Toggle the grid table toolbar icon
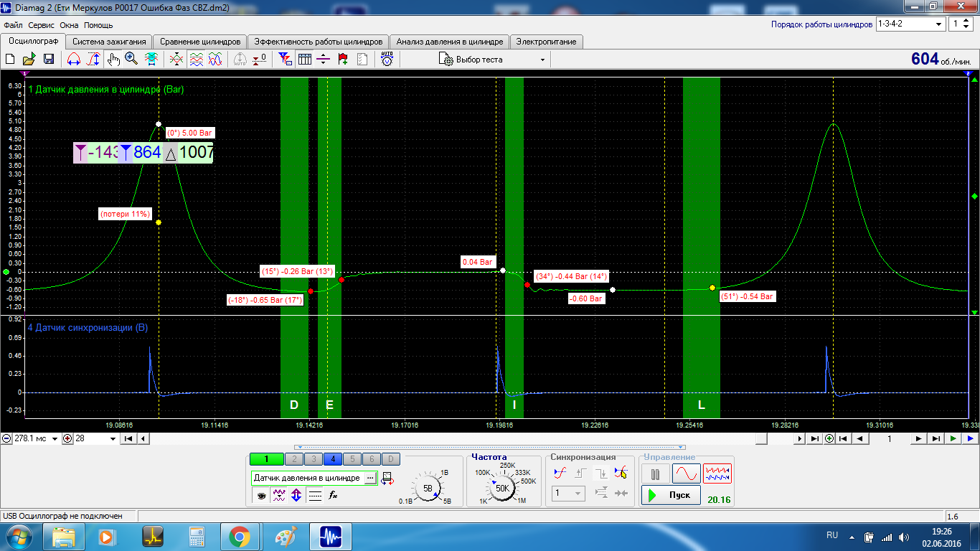The width and height of the screenshot is (980, 551). pos(305,60)
